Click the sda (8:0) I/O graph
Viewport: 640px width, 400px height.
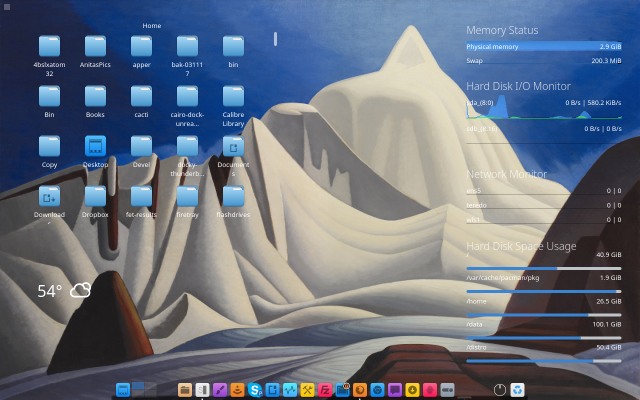point(544,108)
